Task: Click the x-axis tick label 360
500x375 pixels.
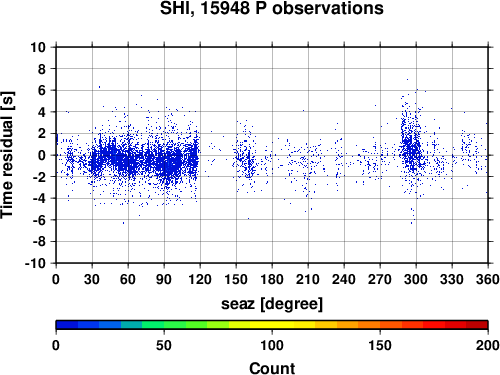Action: coord(488,279)
